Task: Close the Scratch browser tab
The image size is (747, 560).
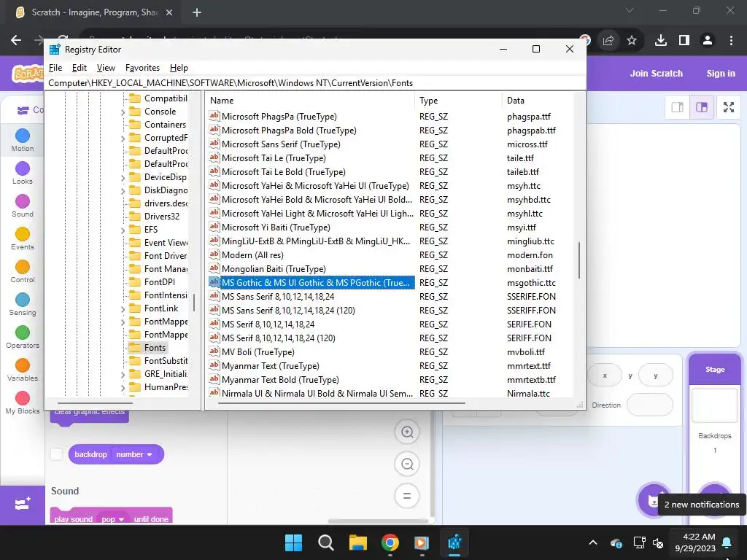Action: [x=169, y=12]
